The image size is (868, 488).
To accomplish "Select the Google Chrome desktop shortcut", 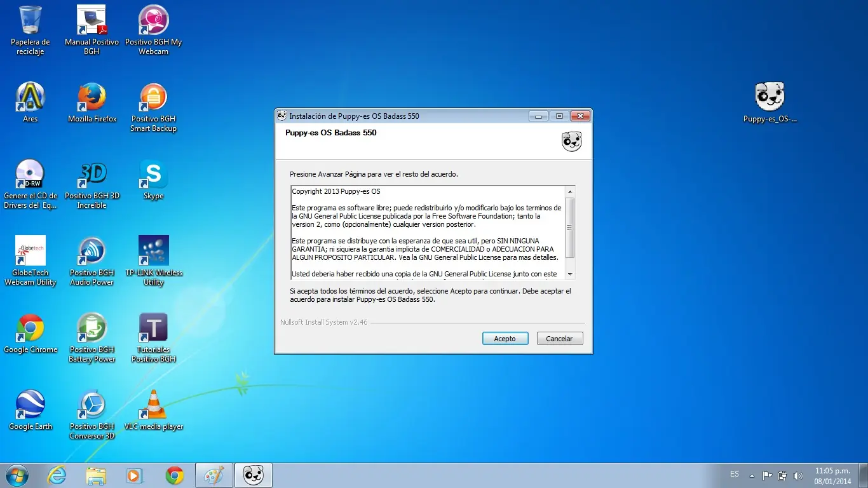I will pyautogui.click(x=30, y=333).
